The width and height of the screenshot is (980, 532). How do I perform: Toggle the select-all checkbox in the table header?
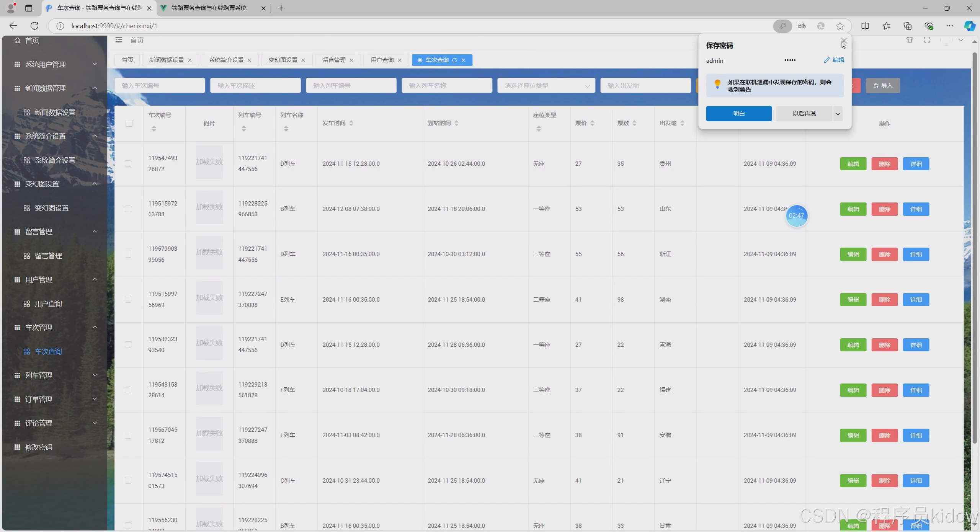click(x=129, y=123)
